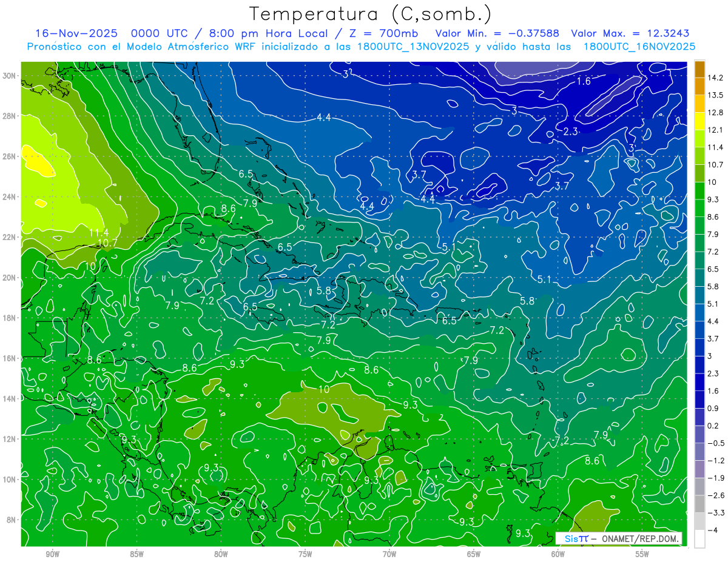Click the '0.2' color bar label
This screenshot has width=728, height=562.
click(x=714, y=426)
